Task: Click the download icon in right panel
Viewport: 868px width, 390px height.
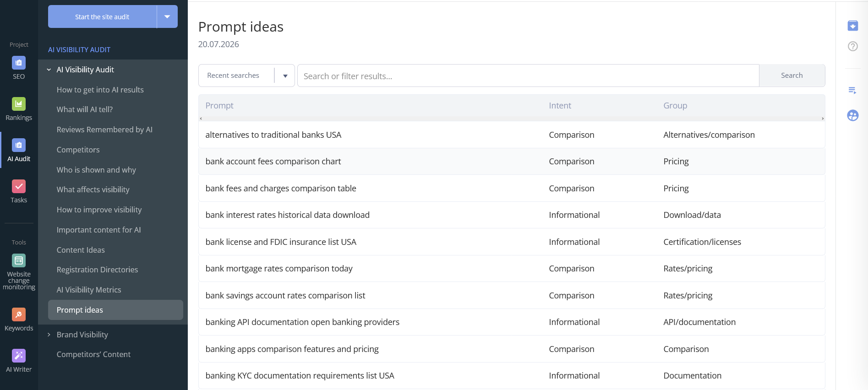Action: (852, 26)
